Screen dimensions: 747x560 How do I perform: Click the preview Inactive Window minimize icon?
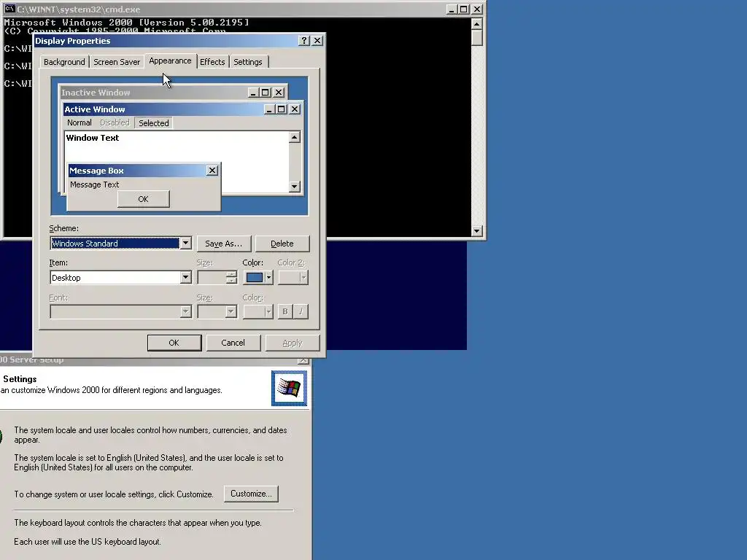(x=253, y=93)
